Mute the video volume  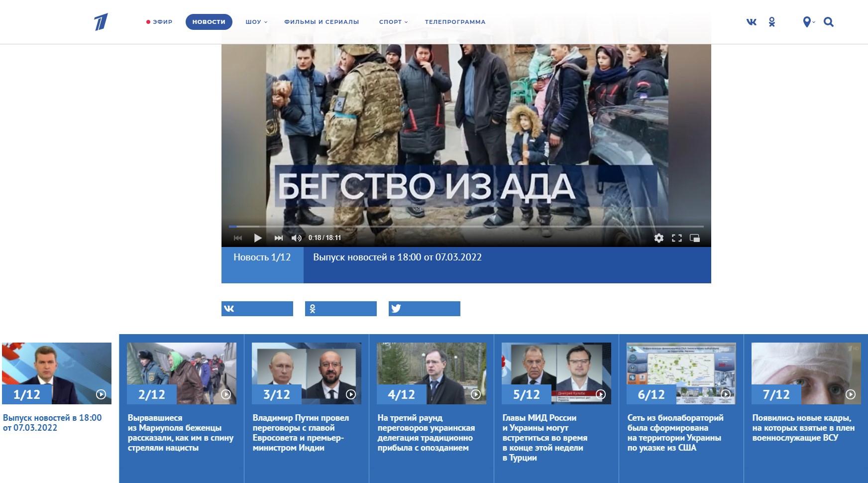point(296,238)
